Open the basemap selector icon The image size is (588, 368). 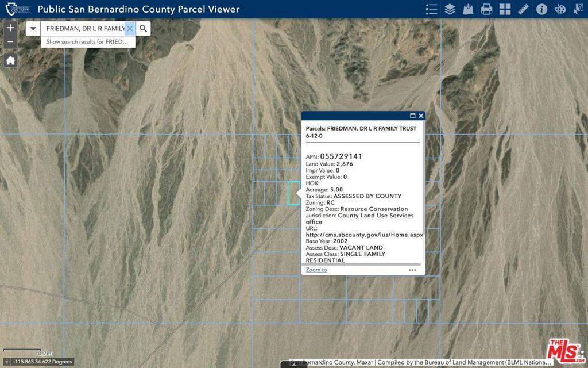468,9
